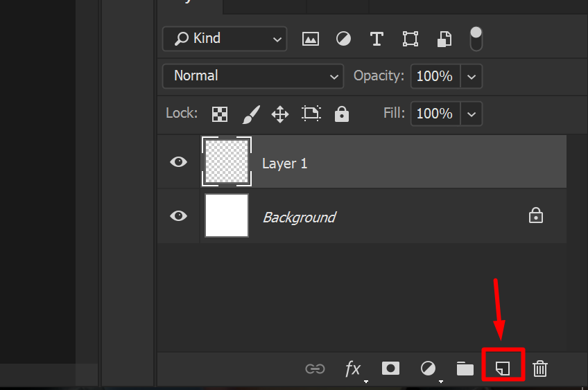The width and height of the screenshot is (588, 390).
Task: Toggle layer filtering switch on/off
Action: click(x=476, y=38)
